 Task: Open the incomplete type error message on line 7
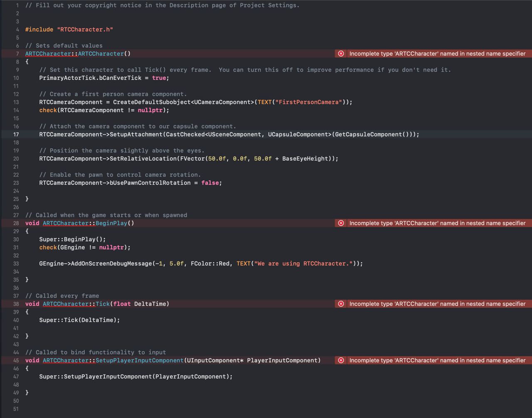437,54
